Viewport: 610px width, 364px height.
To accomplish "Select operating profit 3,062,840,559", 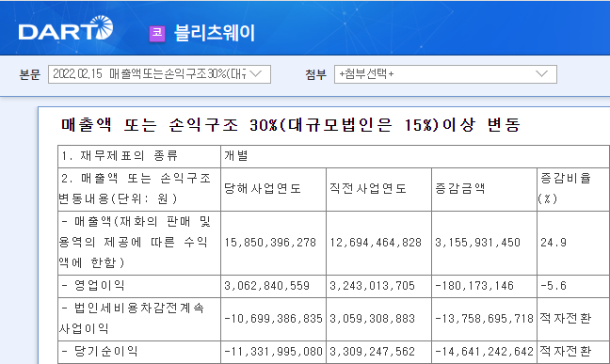I will [267, 286].
